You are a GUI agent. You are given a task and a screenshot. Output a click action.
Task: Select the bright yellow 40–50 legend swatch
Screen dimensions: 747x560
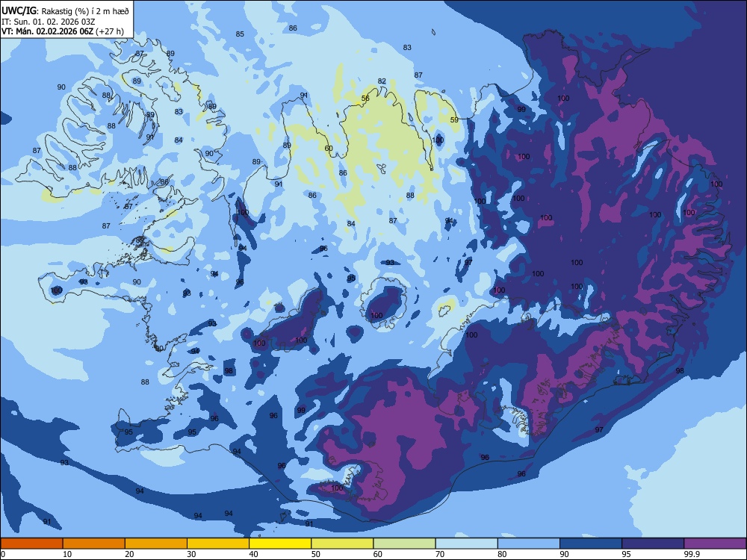pos(280,544)
